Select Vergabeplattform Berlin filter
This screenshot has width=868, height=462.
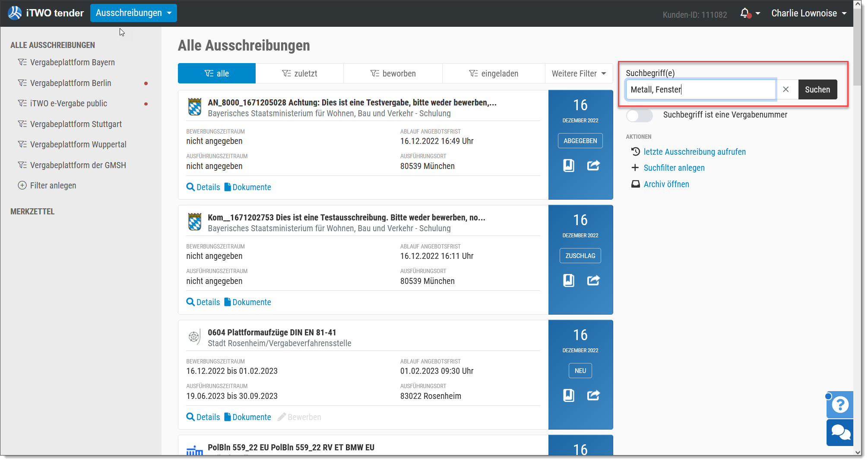pos(71,83)
